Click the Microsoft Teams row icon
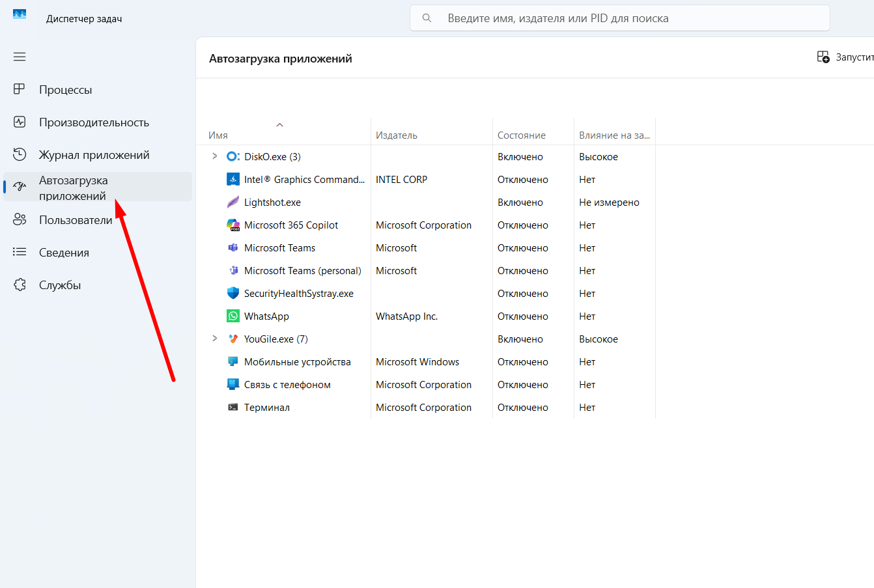Image resolution: width=874 pixels, height=588 pixels. (233, 247)
